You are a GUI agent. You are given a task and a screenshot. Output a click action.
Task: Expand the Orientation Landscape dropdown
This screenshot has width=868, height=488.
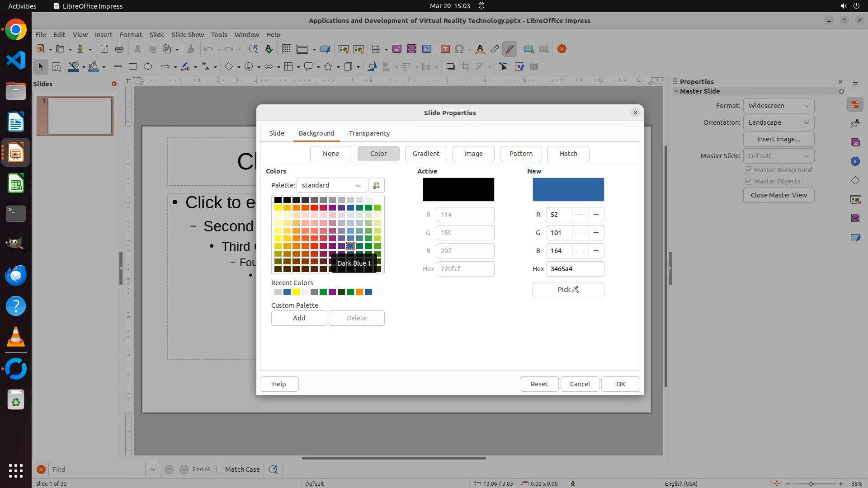778,122
